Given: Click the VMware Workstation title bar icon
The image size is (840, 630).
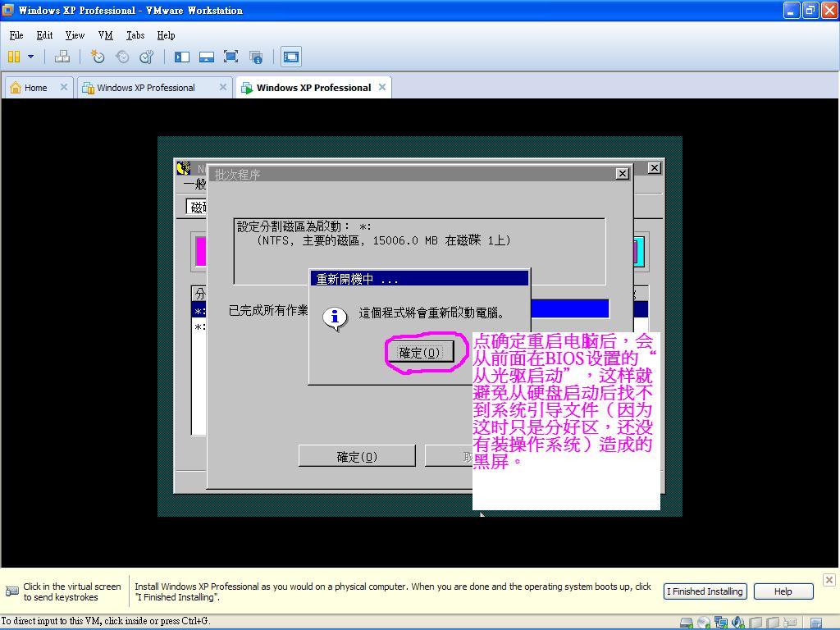Looking at the screenshot, I should click(8, 10).
